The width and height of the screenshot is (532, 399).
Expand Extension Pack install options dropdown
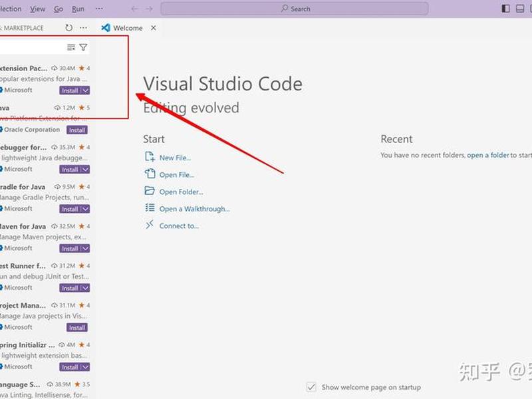pyautogui.click(x=86, y=90)
